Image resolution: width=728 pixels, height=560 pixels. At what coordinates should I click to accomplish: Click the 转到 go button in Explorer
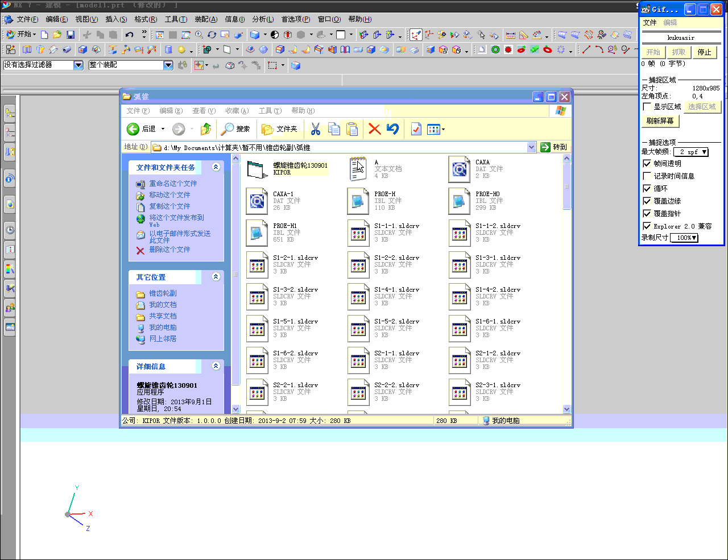[553, 147]
